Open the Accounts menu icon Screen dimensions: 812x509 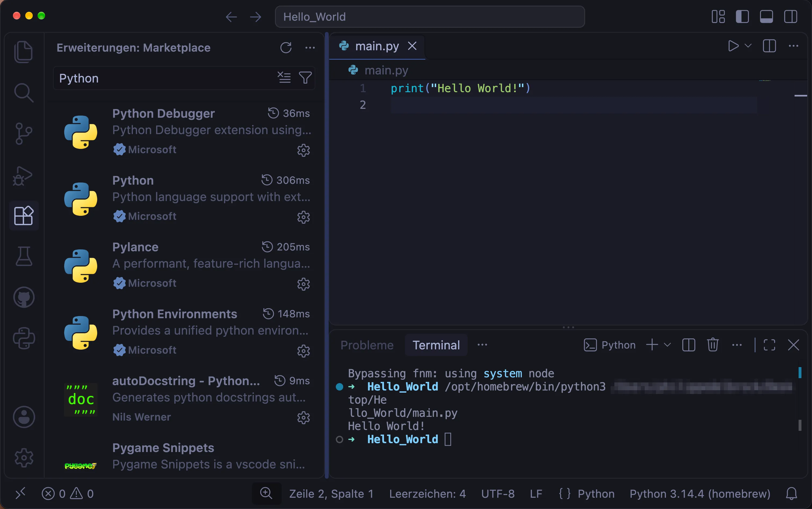[x=24, y=417]
